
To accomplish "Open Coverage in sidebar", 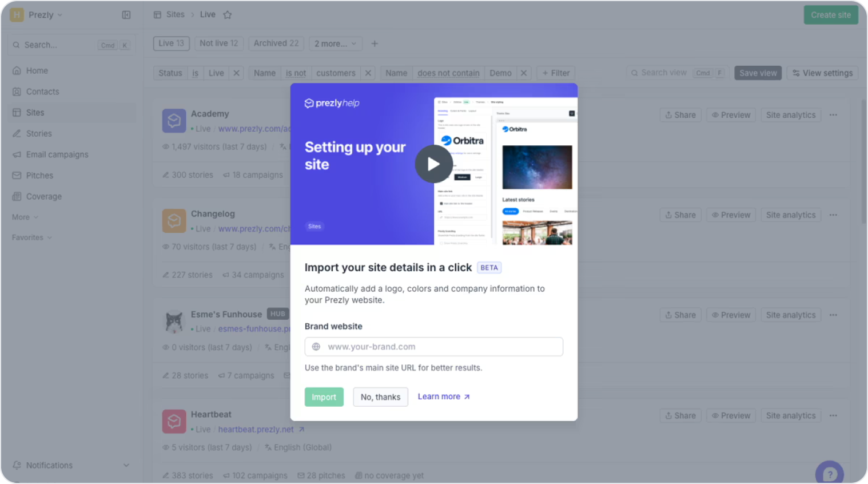I will coord(43,196).
